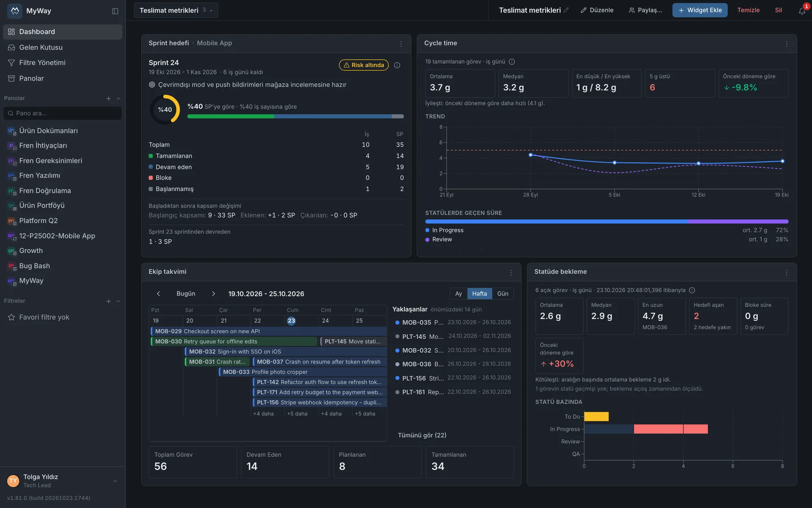Open Gelen Kutusu in the sidebar
812x508 pixels.
63,48
